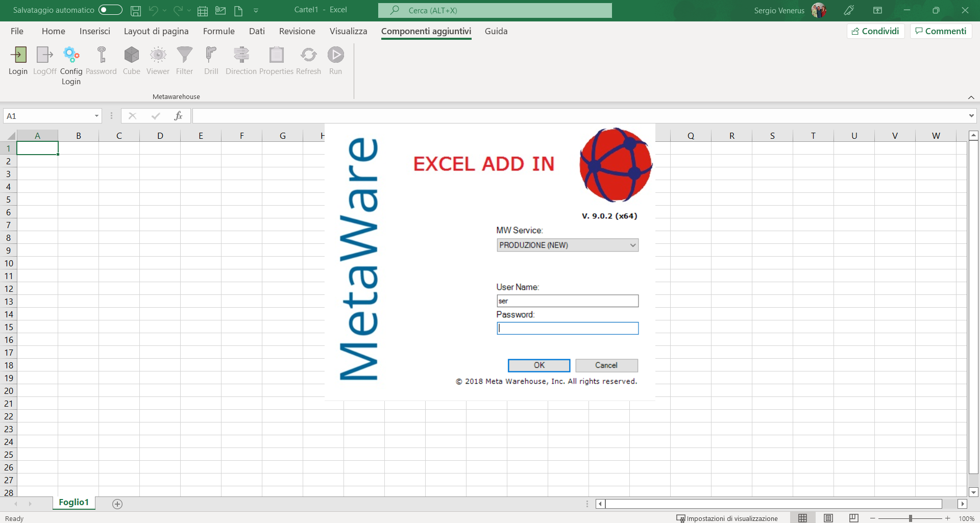
Task: Switch to Page Break Preview view
Action: click(854, 518)
